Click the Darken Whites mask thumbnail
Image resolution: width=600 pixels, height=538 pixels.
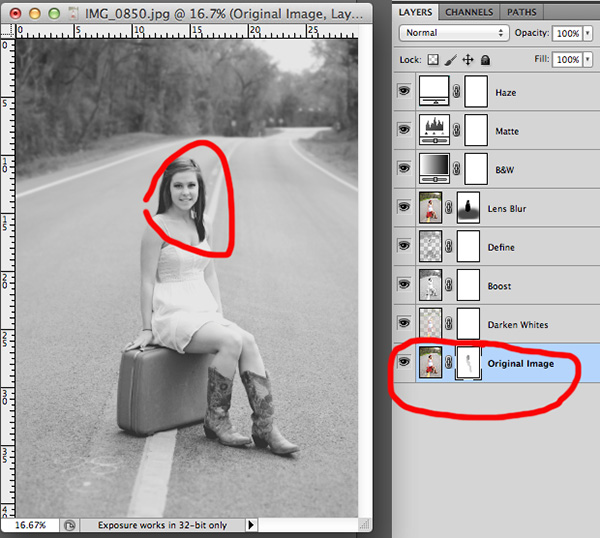pos(468,323)
